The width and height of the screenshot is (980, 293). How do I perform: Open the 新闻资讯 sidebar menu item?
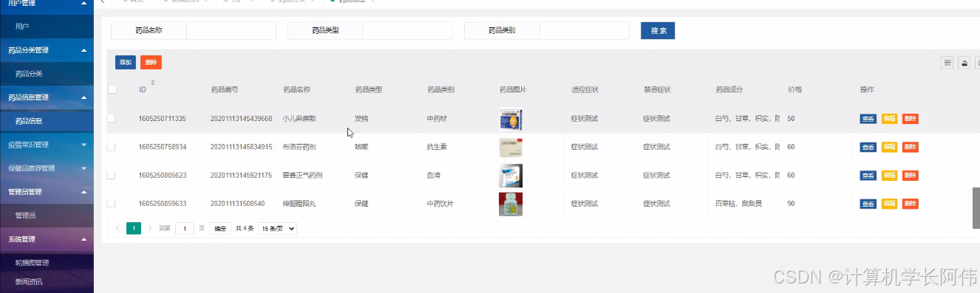(x=47, y=282)
